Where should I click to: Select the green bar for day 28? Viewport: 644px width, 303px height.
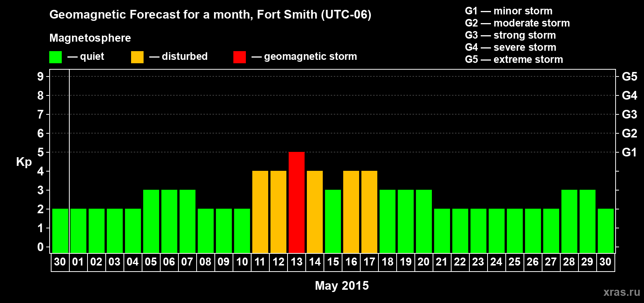569,222
